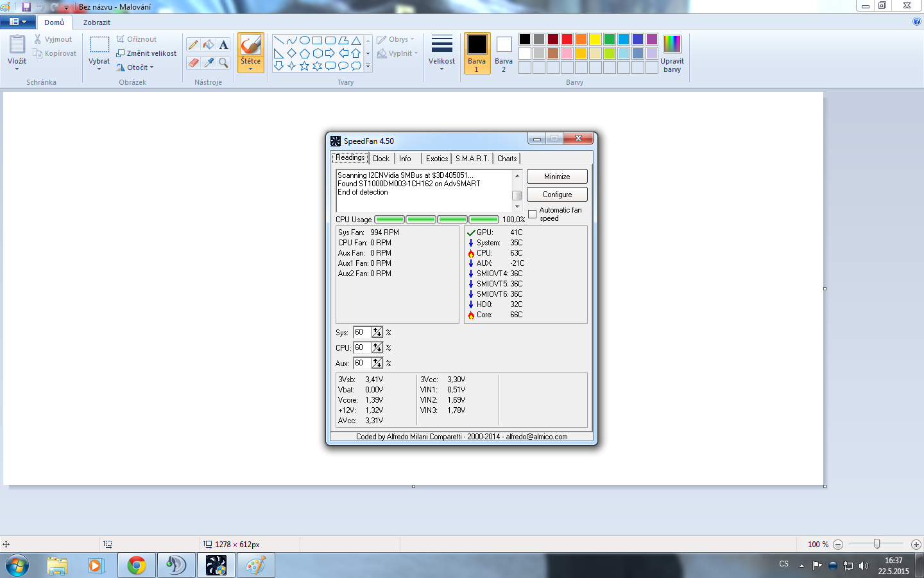924x578 pixels.
Task: Switch to the Zobrazit tab
Action: 97,22
